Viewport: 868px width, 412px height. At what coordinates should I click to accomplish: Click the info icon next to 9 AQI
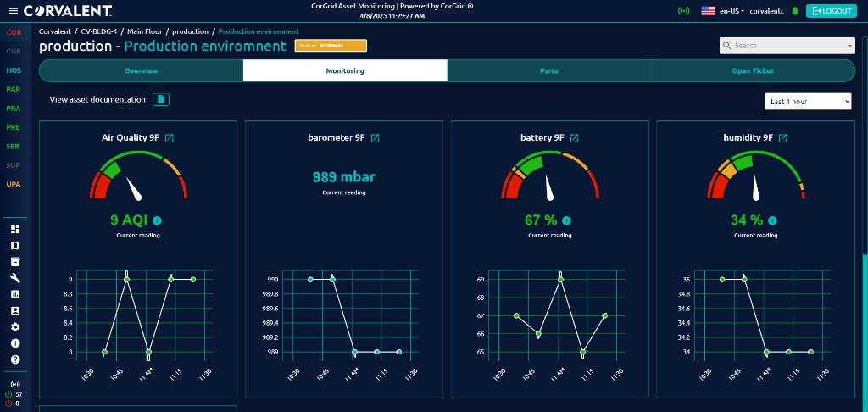(x=157, y=221)
